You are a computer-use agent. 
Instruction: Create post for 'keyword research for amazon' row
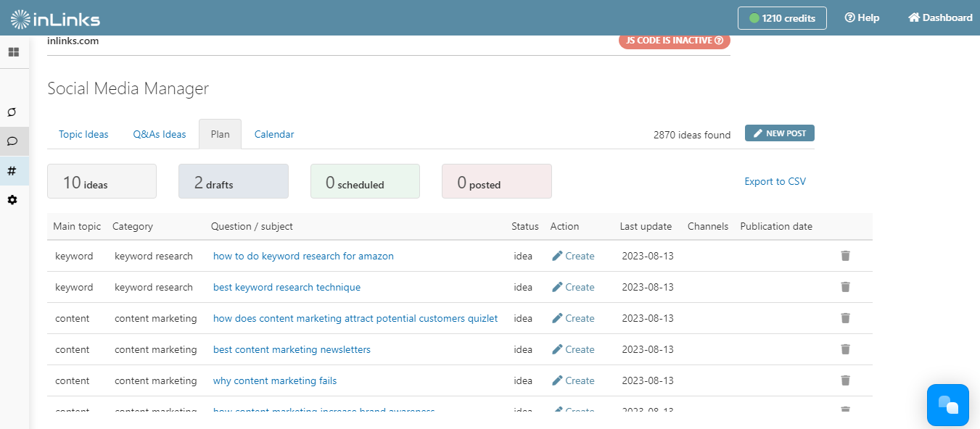coord(573,256)
